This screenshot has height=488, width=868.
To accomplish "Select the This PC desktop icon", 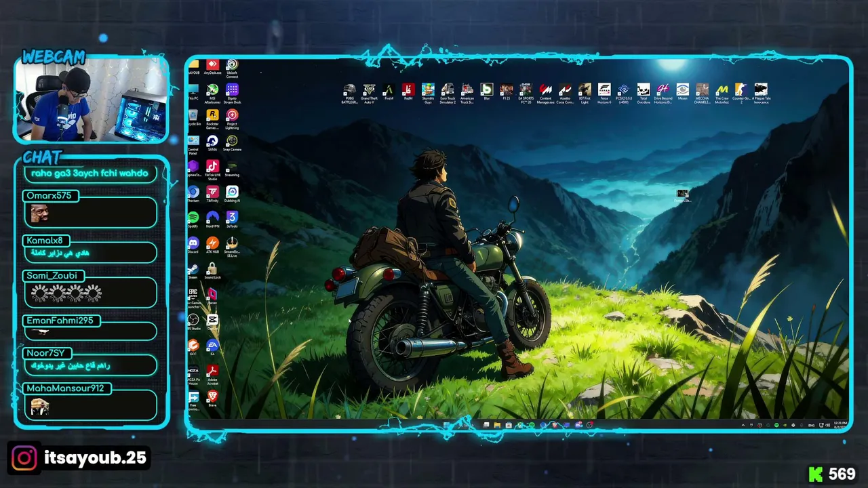I will (x=193, y=92).
